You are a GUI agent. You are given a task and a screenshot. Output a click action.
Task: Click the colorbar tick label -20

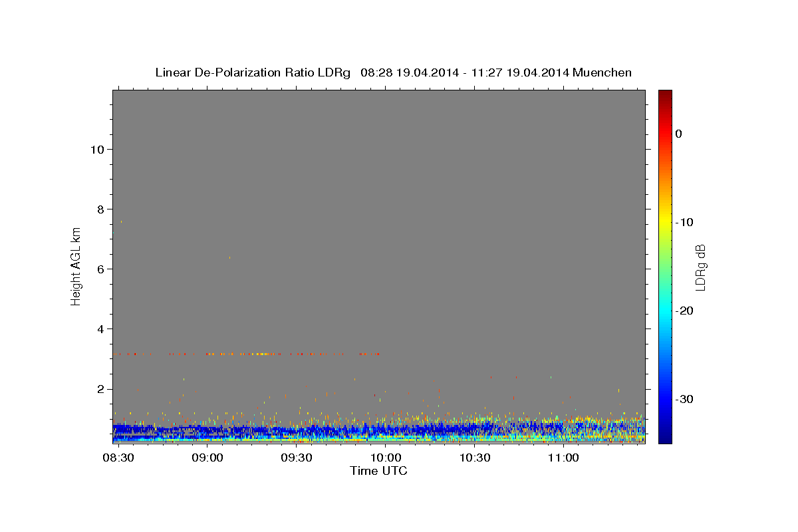[685, 311]
